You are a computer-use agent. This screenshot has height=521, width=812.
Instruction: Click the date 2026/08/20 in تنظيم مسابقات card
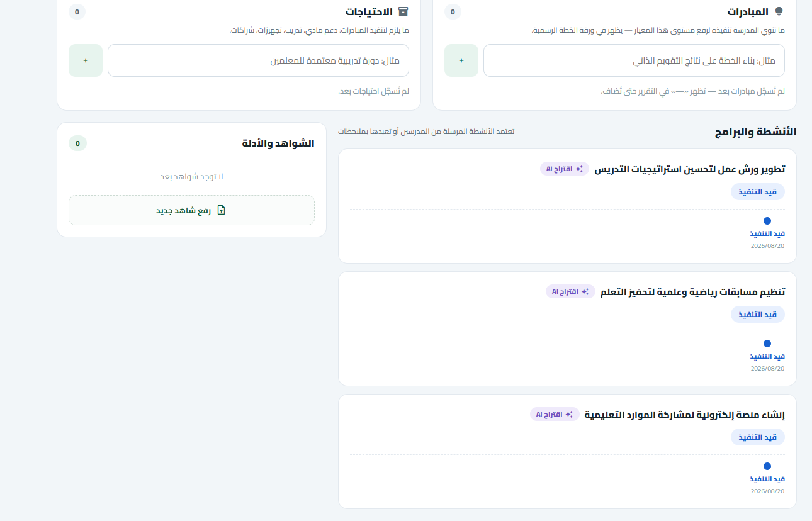[768, 368]
